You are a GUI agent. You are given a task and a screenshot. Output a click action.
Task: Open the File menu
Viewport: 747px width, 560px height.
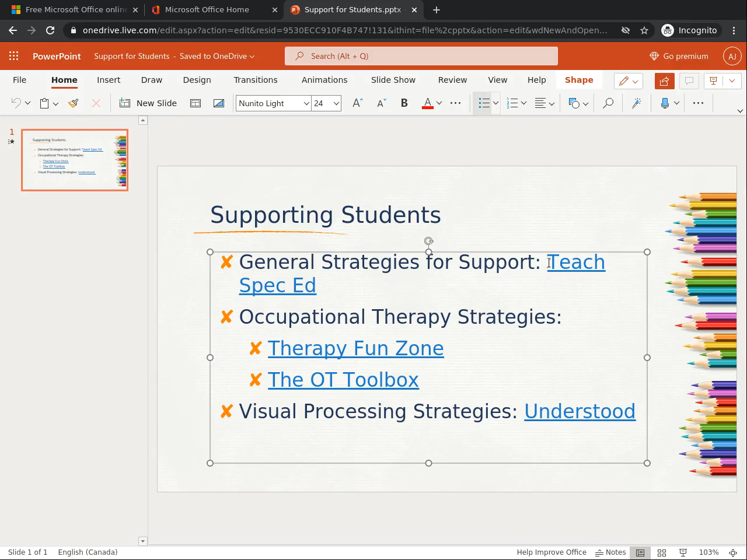point(19,80)
